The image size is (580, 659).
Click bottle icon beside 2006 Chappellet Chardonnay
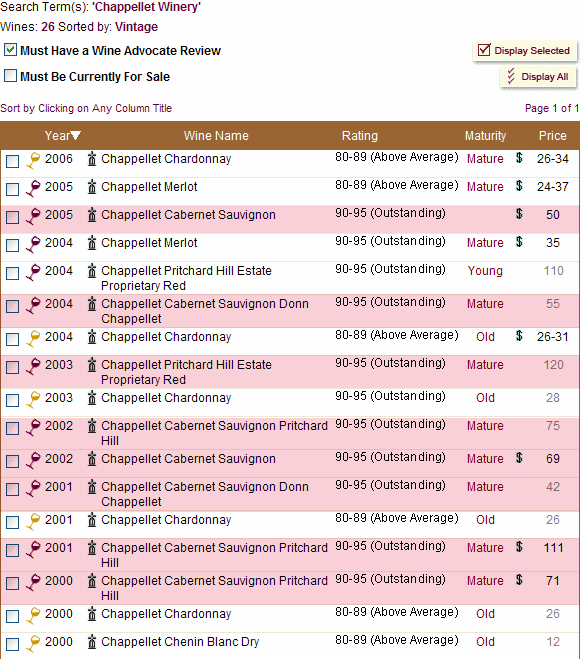[92, 159]
